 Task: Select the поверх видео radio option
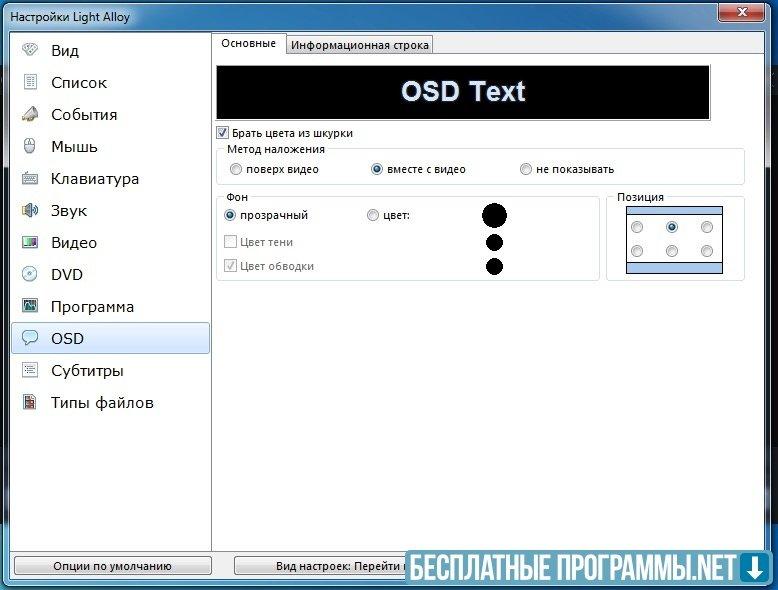coord(236,170)
